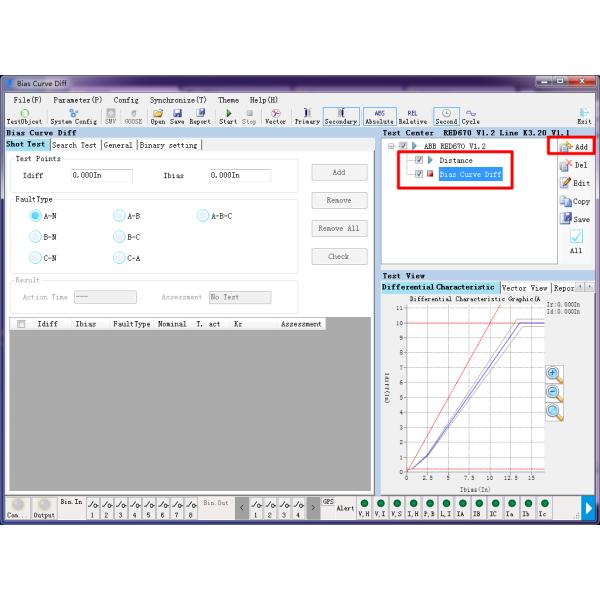Click zoom-in magnifier beside the graph
Image resolution: width=600 pixels, height=600 pixels.
(554, 374)
